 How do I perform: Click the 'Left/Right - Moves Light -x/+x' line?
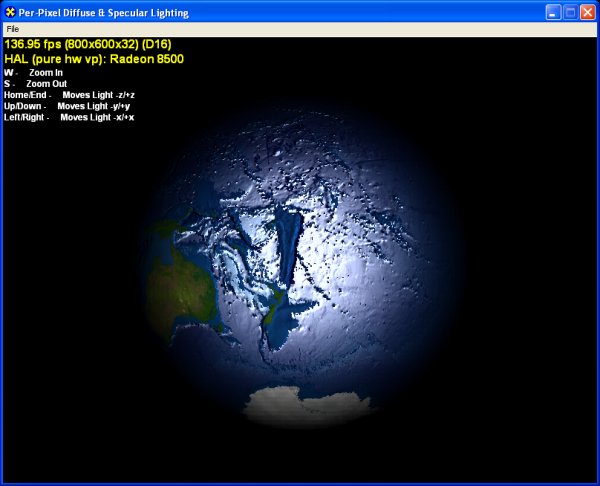[69, 117]
